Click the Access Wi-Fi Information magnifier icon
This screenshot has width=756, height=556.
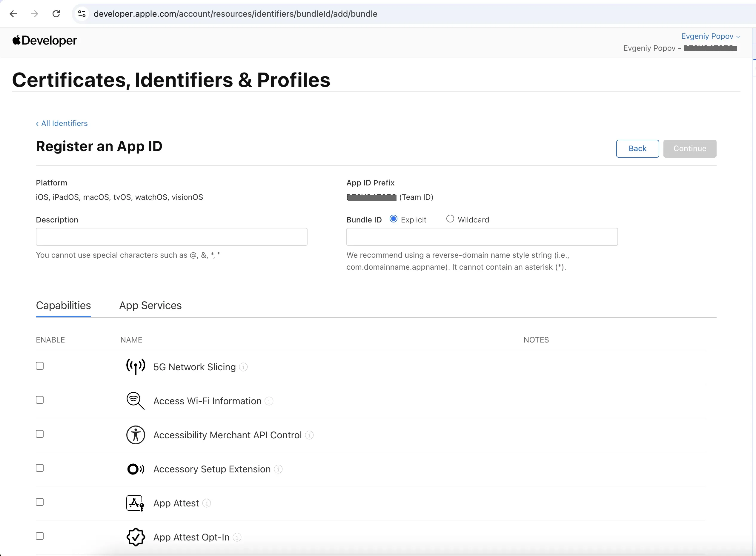[136, 400]
